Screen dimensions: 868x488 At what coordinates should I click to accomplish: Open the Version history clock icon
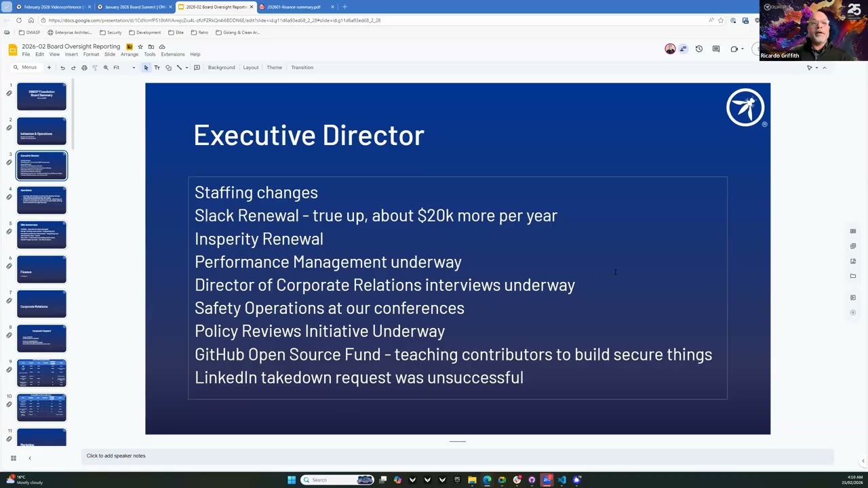click(x=699, y=49)
